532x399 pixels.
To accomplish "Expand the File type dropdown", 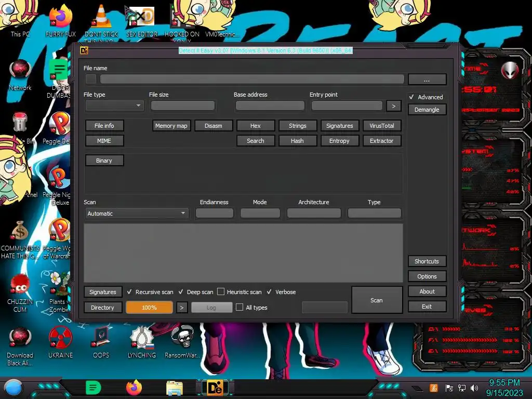I will pyautogui.click(x=115, y=105).
